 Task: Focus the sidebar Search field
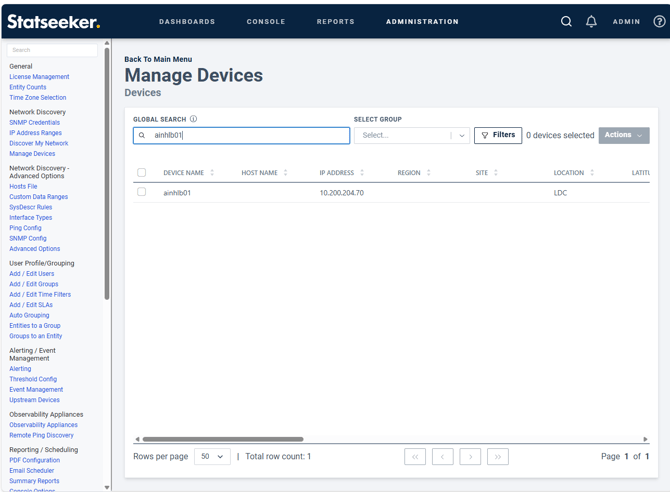(52, 50)
